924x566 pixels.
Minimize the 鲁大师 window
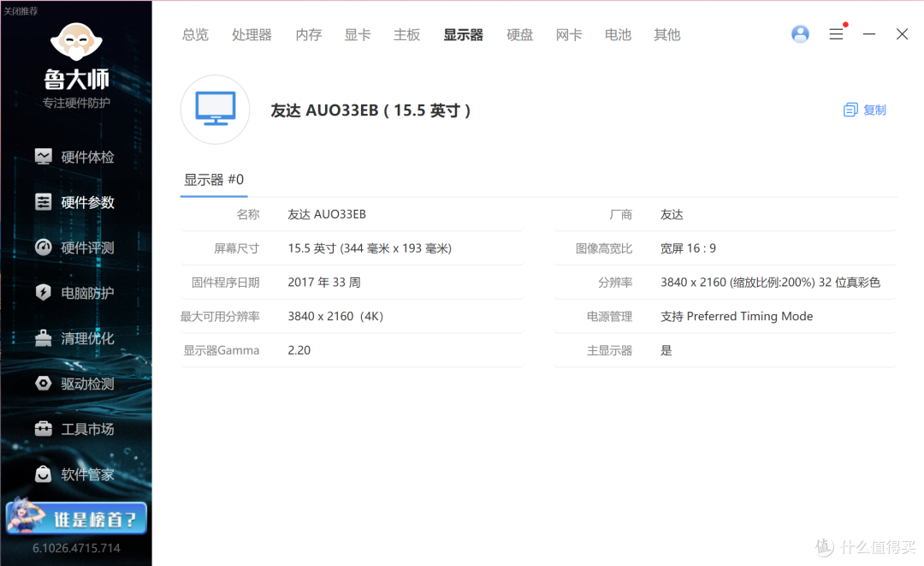click(868, 34)
